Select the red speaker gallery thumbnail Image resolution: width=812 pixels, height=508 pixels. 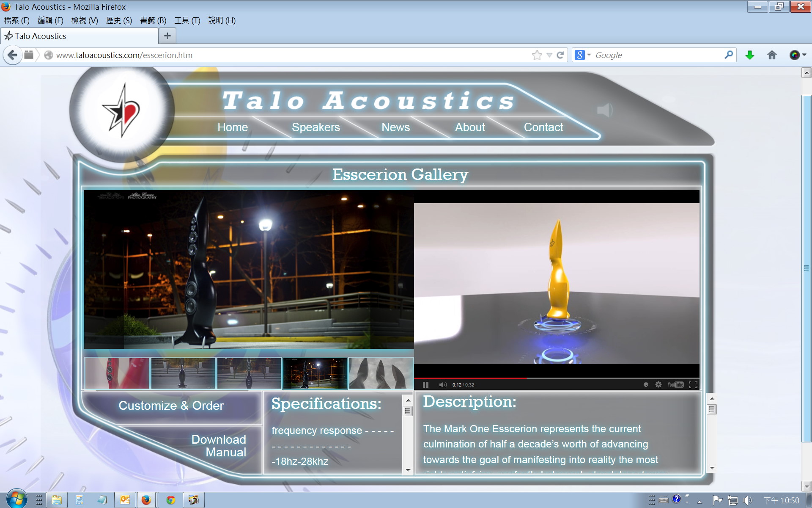117,373
